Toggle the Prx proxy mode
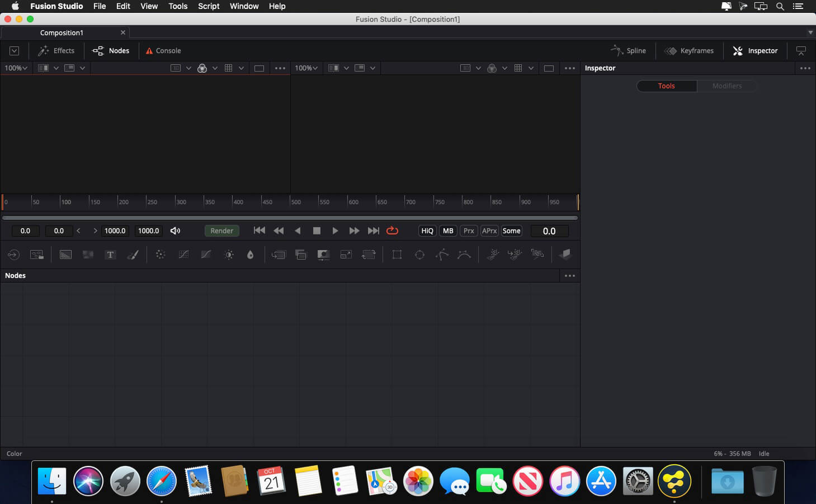816x504 pixels. click(x=469, y=231)
